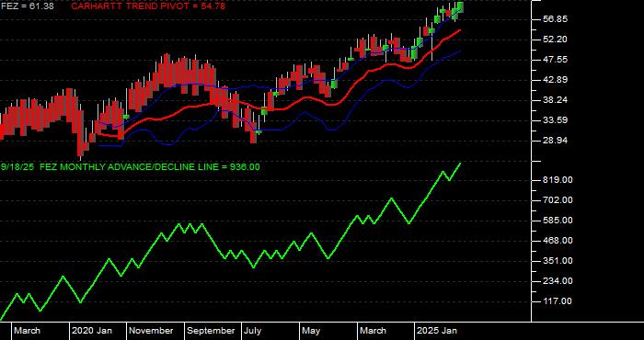
Task: Click the 702.00 advance/decline axis value
Action: [x=558, y=200]
